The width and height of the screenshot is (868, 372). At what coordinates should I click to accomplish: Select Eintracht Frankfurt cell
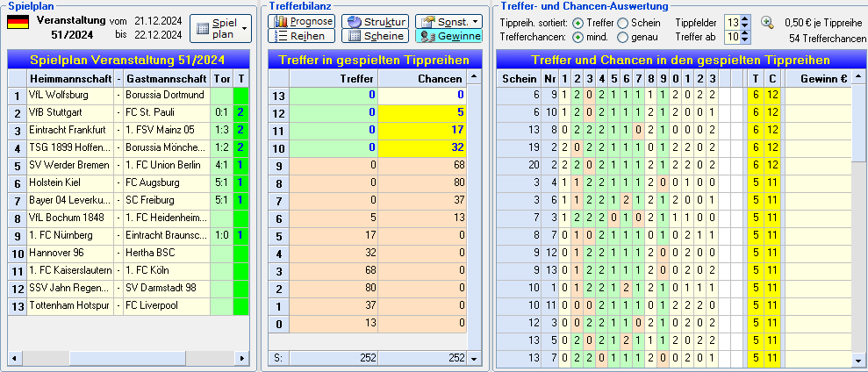70,131
